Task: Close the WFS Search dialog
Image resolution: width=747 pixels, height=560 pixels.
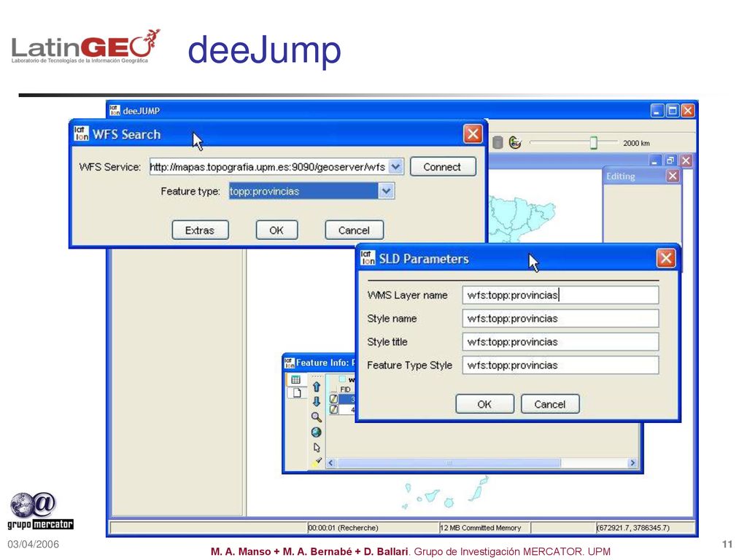Action: [473, 134]
